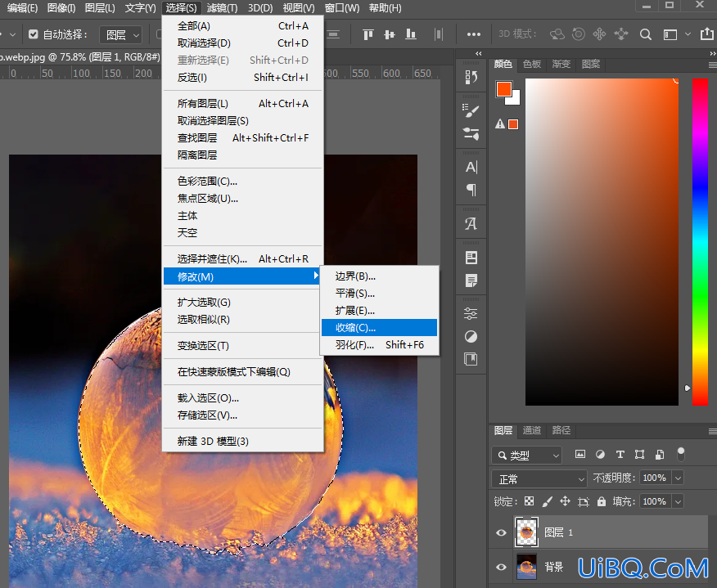Select 取消选择(D) menu entry
Screen dimensions: 717x588
click(x=243, y=43)
